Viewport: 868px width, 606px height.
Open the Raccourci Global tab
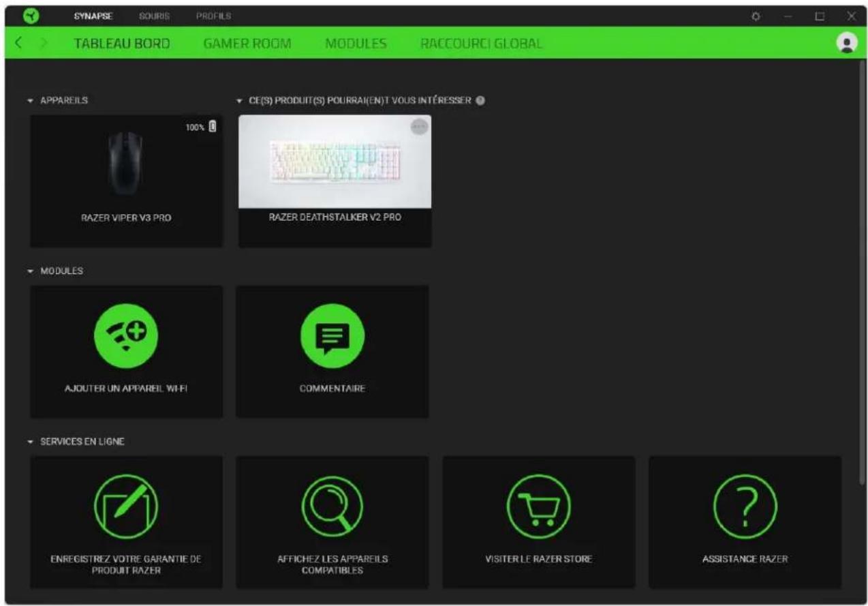point(481,44)
